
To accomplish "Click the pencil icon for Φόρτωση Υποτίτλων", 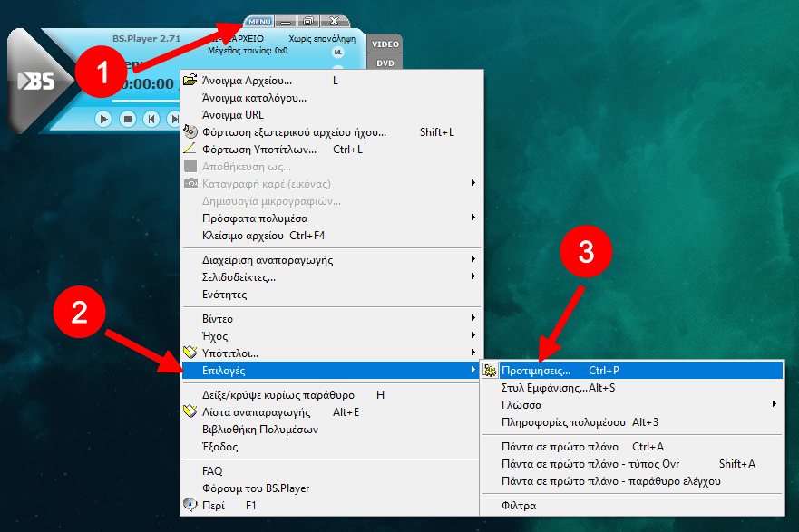I will (x=190, y=150).
